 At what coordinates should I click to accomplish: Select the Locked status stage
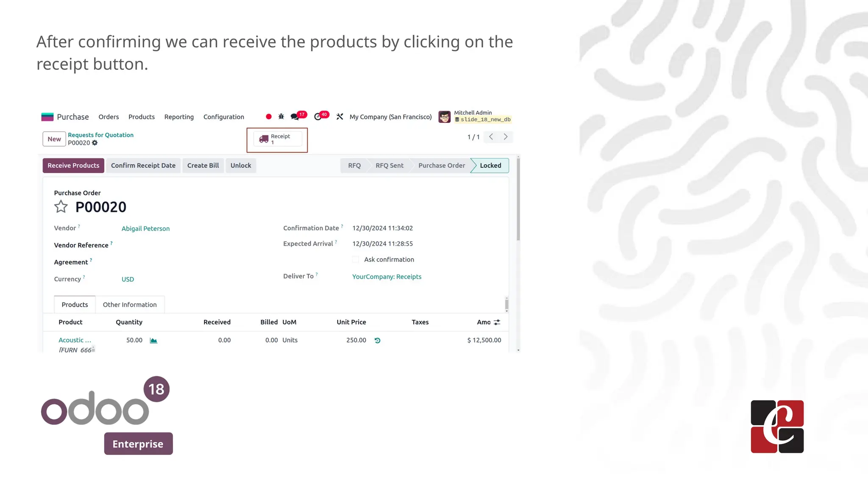tap(490, 166)
